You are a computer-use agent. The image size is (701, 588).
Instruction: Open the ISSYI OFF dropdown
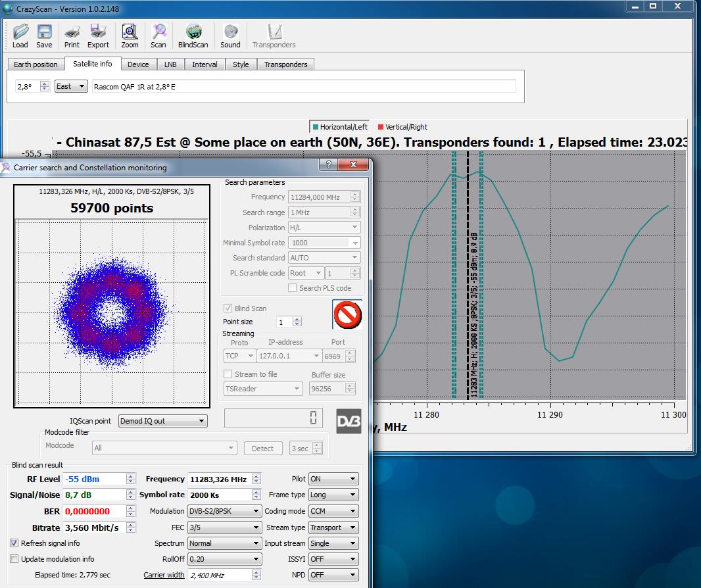pyautogui.click(x=333, y=559)
